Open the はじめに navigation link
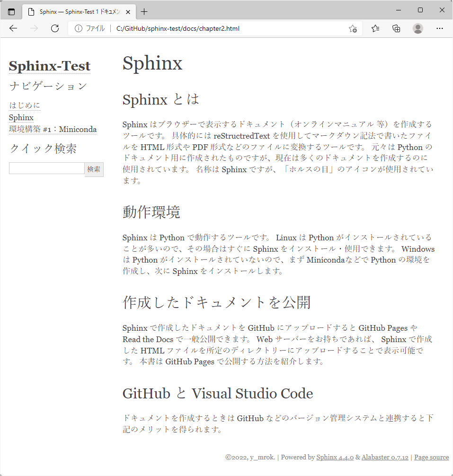The width and height of the screenshot is (453, 476). (24, 105)
